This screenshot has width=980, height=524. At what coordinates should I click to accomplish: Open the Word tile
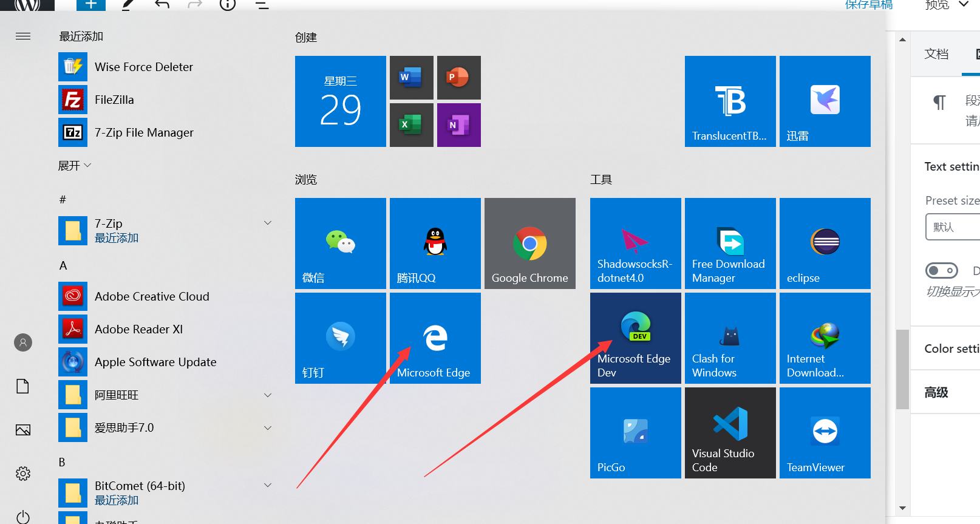point(411,78)
